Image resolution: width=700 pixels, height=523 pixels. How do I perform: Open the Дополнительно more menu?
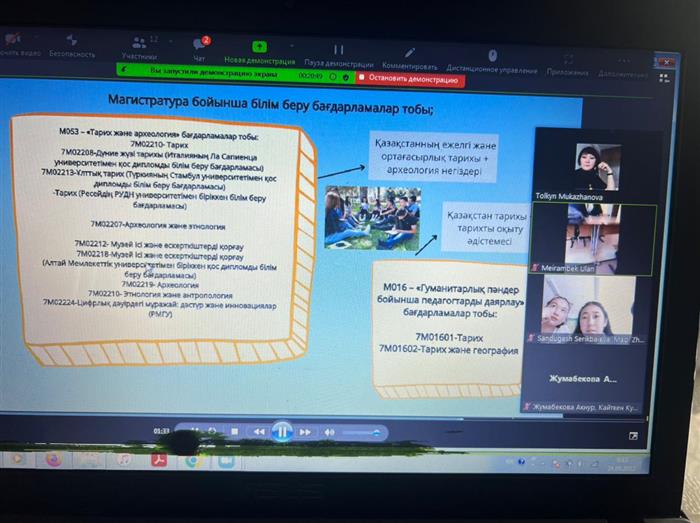click(x=623, y=67)
